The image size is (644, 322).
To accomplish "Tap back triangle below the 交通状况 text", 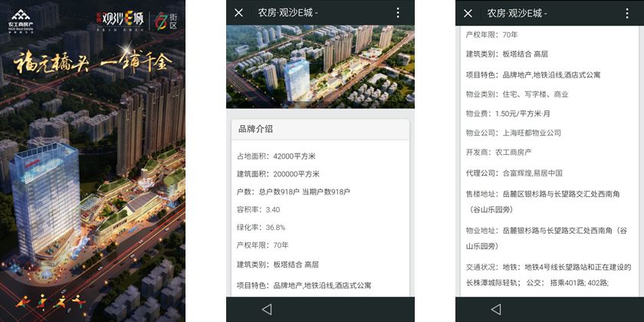I will coord(496,309).
